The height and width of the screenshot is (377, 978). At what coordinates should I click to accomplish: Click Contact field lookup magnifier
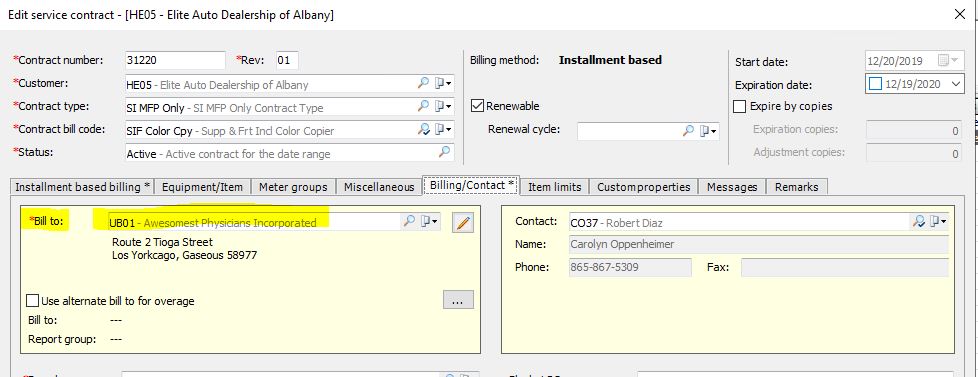pos(918,221)
